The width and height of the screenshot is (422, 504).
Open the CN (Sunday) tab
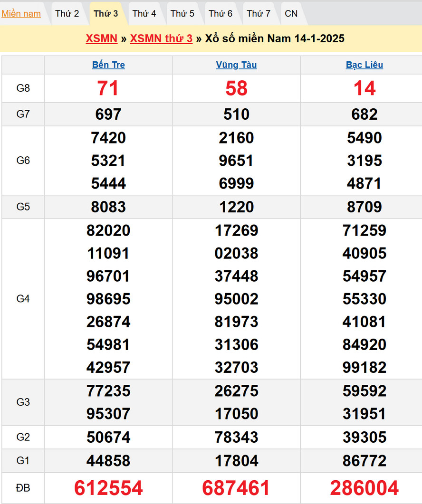point(291,14)
